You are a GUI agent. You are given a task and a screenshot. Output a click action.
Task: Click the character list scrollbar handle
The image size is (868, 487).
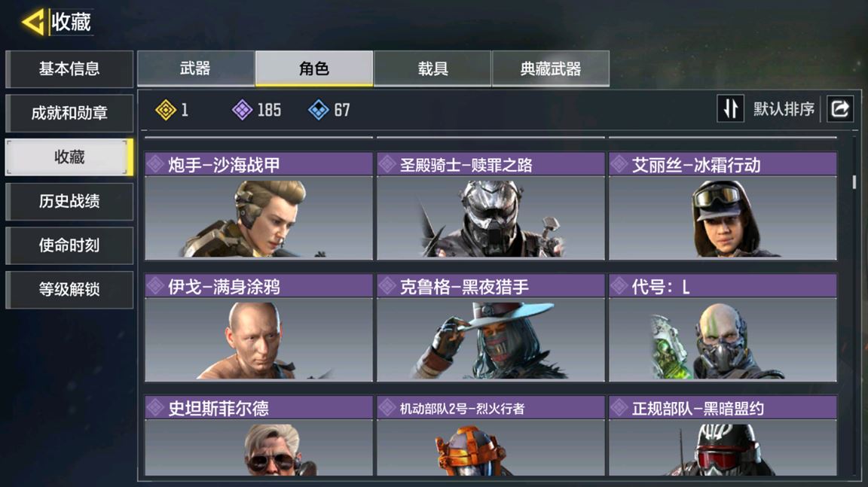pos(854,182)
